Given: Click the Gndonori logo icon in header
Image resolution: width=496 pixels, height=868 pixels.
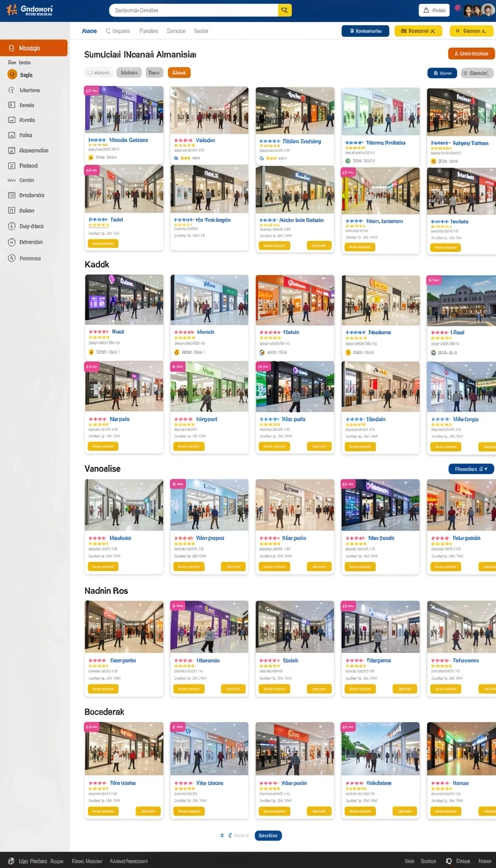Looking at the screenshot, I should click(x=11, y=10).
